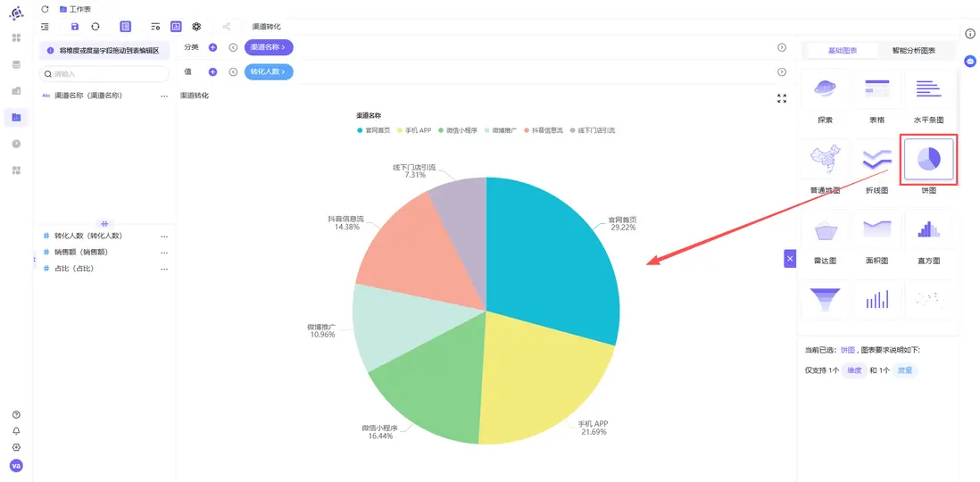This screenshot has width=980, height=482.
Task: Save the worksheet with the disk icon
Action: pyautogui.click(x=75, y=27)
